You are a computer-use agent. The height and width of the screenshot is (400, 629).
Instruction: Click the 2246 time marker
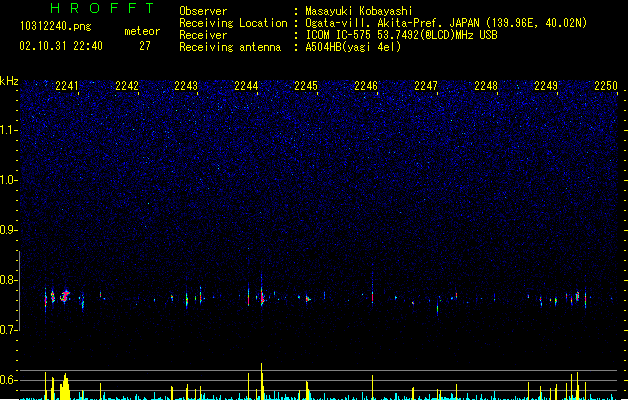point(366,86)
